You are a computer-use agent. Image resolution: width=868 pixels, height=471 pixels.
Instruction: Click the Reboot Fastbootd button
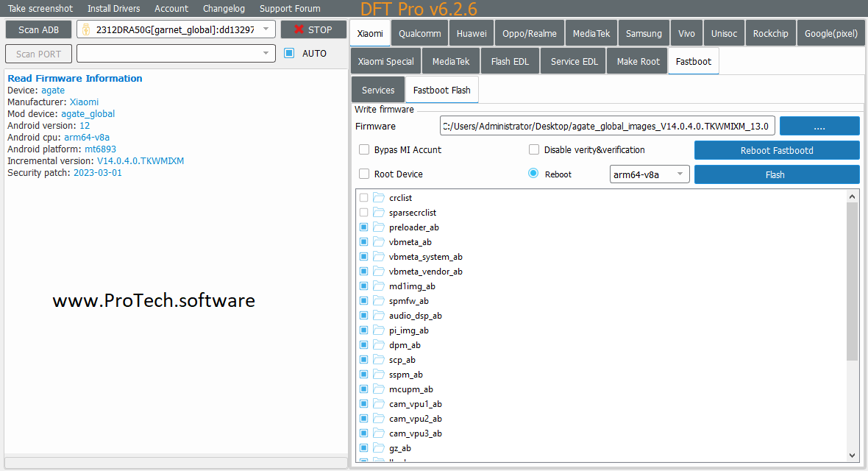point(777,150)
